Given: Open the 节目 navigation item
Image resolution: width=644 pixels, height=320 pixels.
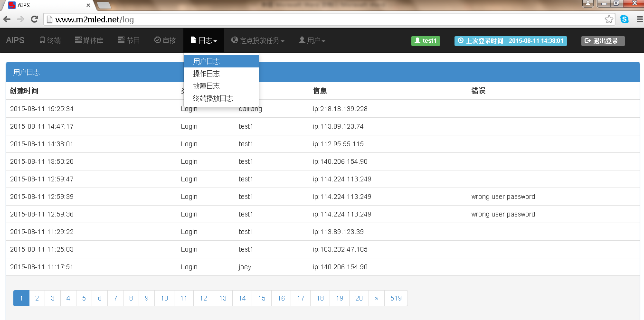Looking at the screenshot, I should (x=129, y=40).
